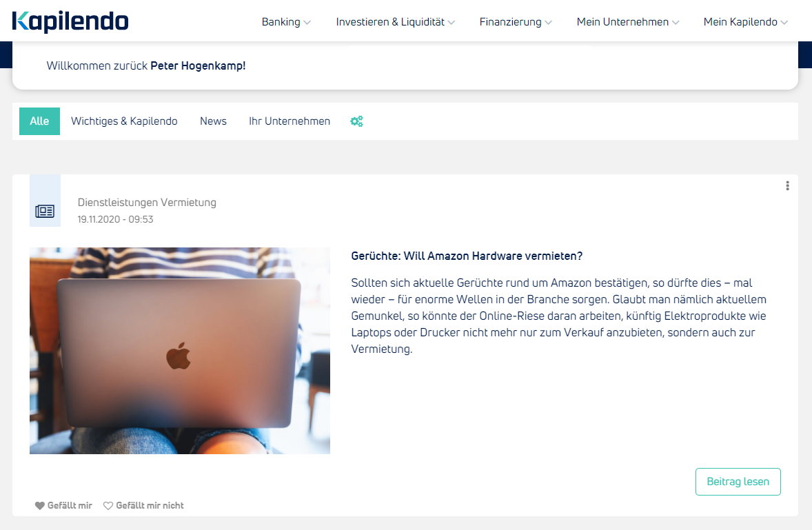Click the newspaper article type icon
812x530 pixels.
click(x=45, y=211)
